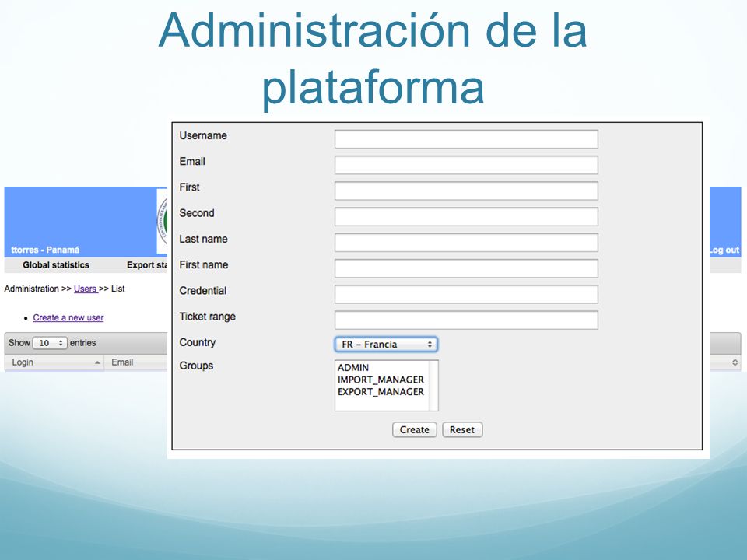
Task: Focus the Credential field
Action: (466, 294)
